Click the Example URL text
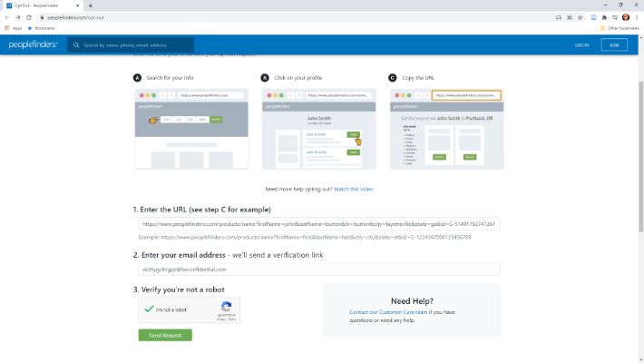This screenshot has width=644, height=363. [305, 237]
